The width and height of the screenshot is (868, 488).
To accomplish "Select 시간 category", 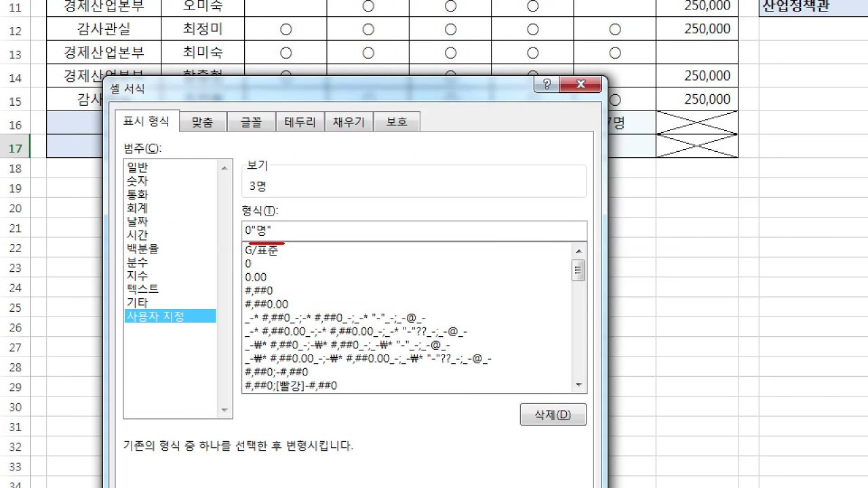I will (x=170, y=235).
